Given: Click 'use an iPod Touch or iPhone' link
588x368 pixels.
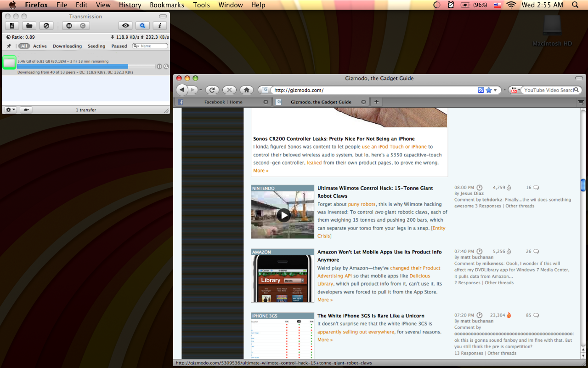Looking at the screenshot, I should point(394,147).
